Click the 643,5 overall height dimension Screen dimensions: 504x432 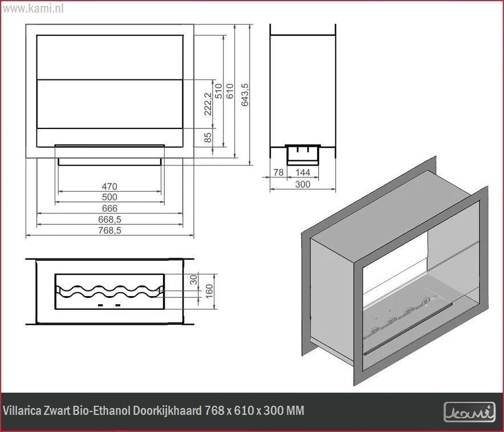pos(245,95)
